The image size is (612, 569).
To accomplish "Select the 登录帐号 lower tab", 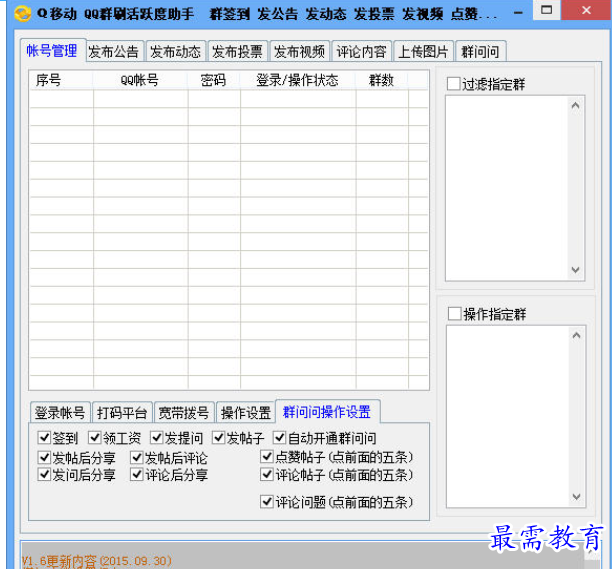I will [60, 412].
